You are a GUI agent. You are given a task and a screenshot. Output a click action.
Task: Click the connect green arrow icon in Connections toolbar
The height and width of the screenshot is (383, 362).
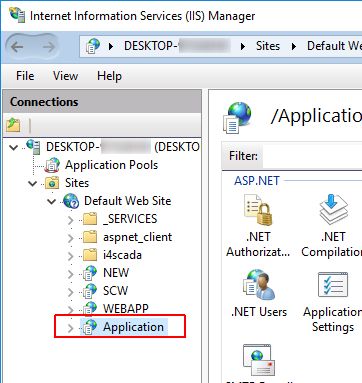click(x=13, y=125)
